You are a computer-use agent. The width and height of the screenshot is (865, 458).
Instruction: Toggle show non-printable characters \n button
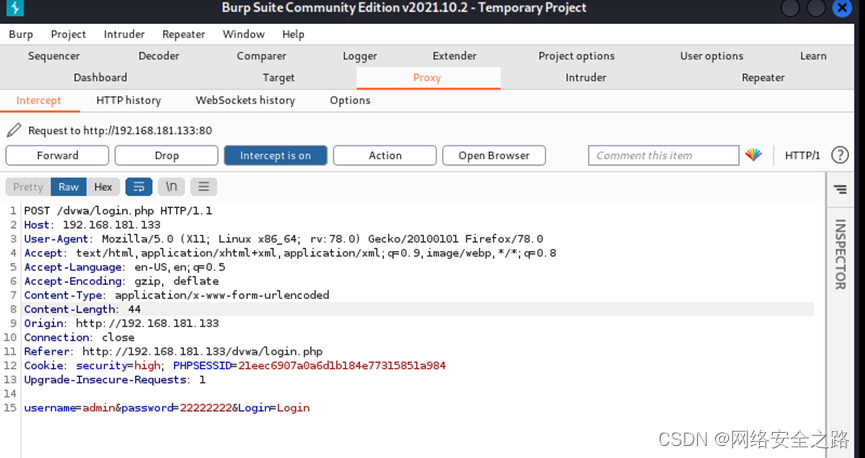tap(171, 187)
